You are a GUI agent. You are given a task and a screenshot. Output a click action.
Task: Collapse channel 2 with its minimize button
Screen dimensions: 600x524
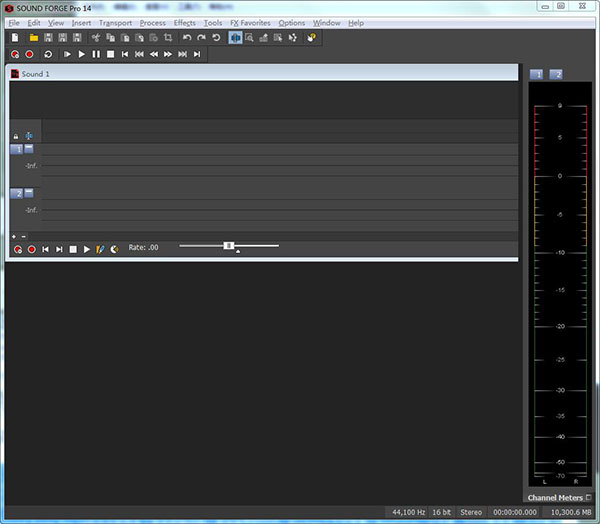click(x=29, y=193)
